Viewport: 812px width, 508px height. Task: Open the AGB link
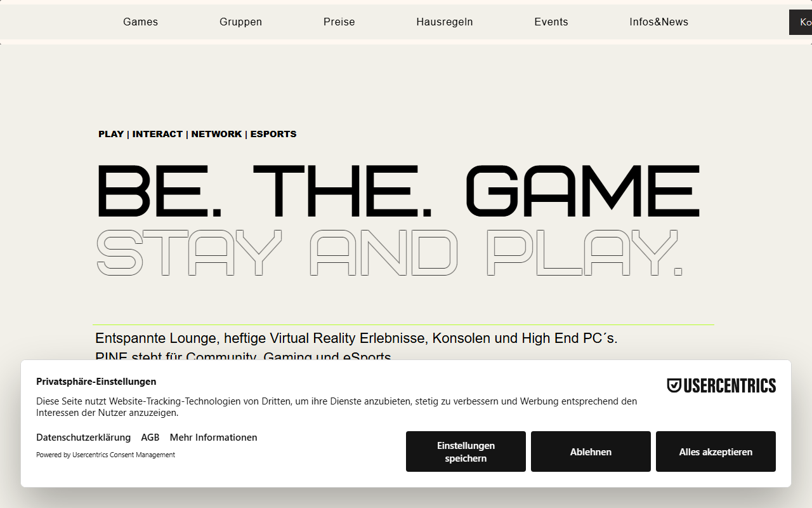click(x=150, y=438)
